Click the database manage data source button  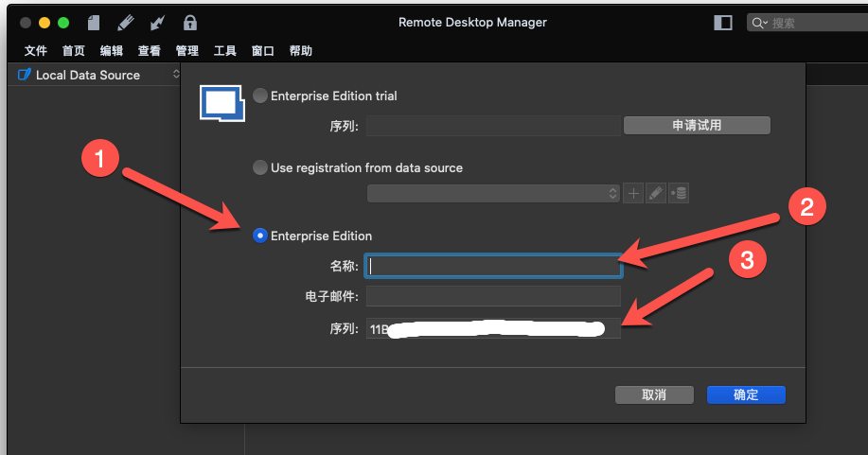pyautogui.click(x=679, y=193)
